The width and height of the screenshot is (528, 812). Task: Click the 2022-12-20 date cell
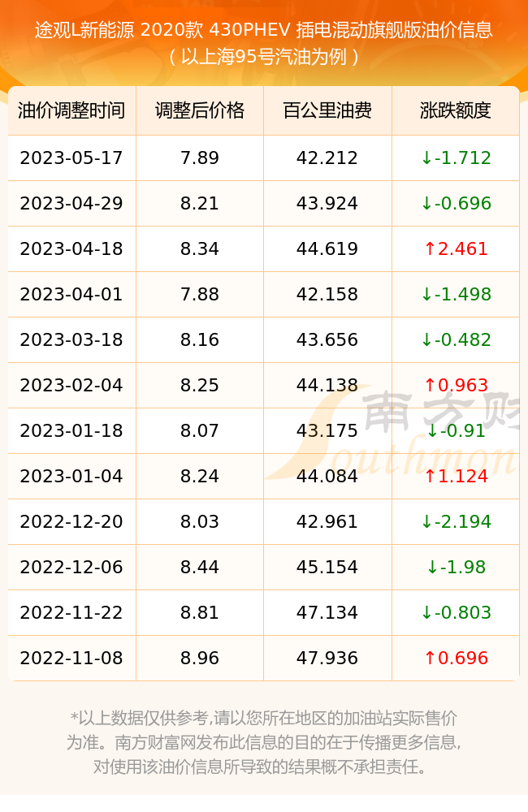(x=71, y=521)
